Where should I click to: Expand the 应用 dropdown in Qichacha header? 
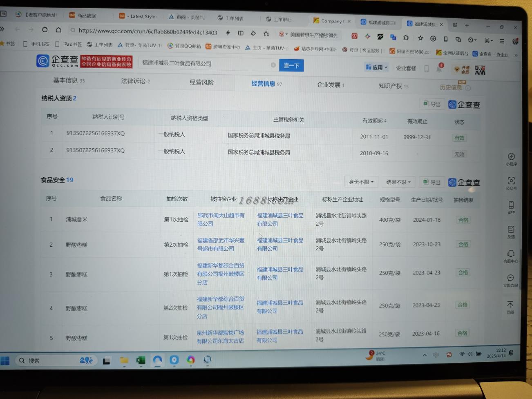coord(376,67)
